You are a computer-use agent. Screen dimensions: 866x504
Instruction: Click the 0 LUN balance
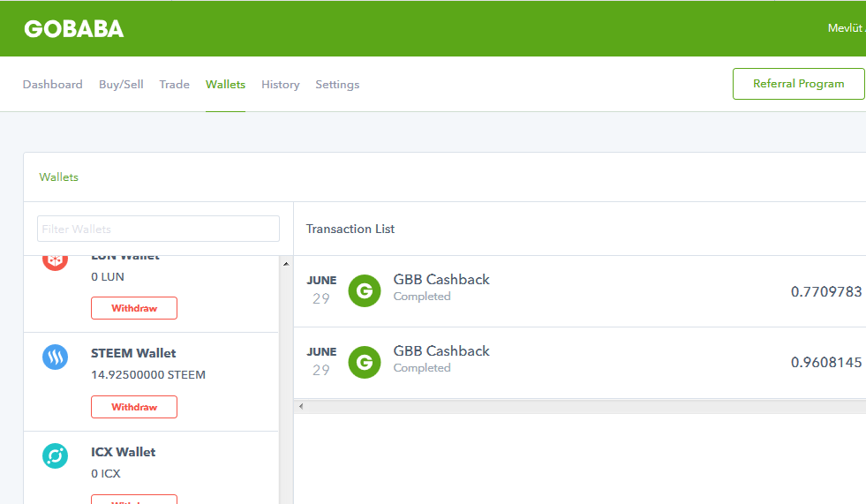pos(108,277)
